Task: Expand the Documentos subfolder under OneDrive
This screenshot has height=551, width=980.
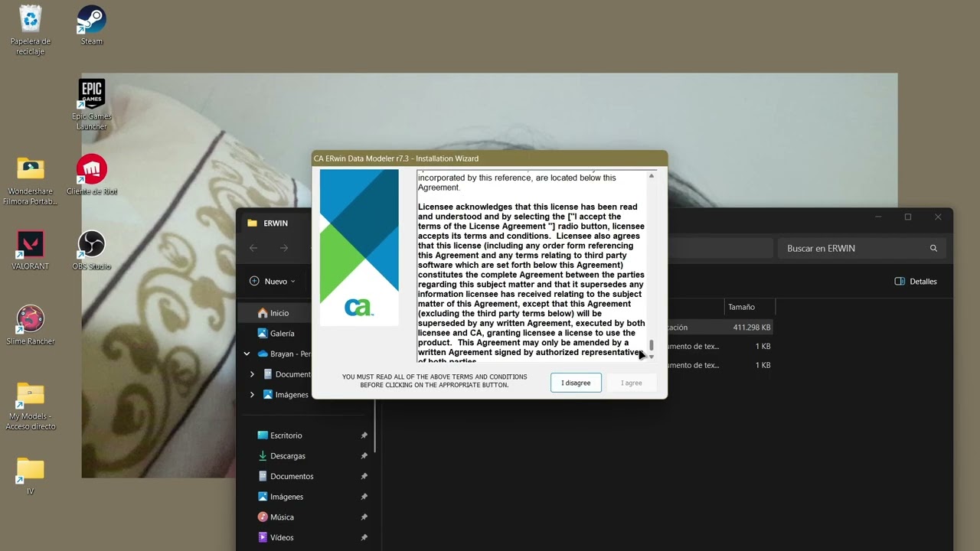Action: pos(252,374)
